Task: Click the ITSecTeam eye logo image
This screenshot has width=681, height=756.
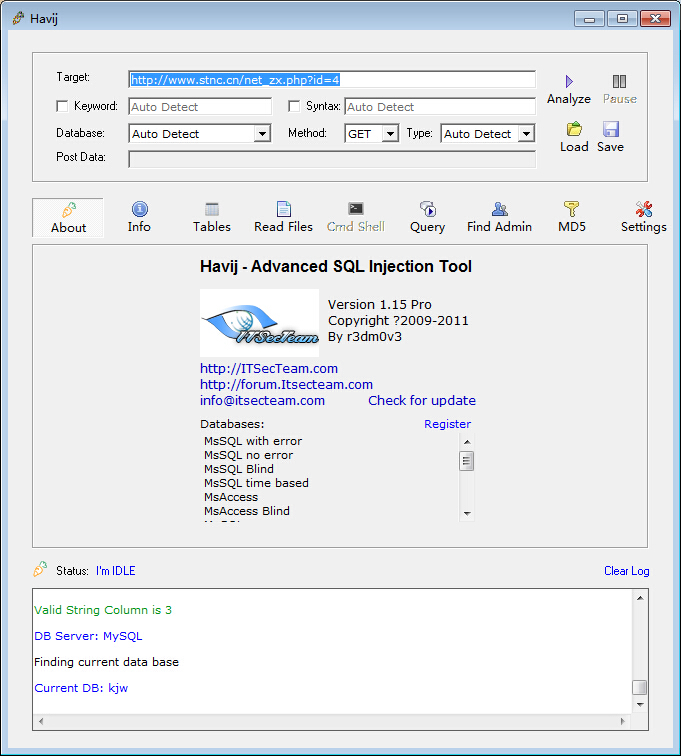Action: pyautogui.click(x=259, y=323)
